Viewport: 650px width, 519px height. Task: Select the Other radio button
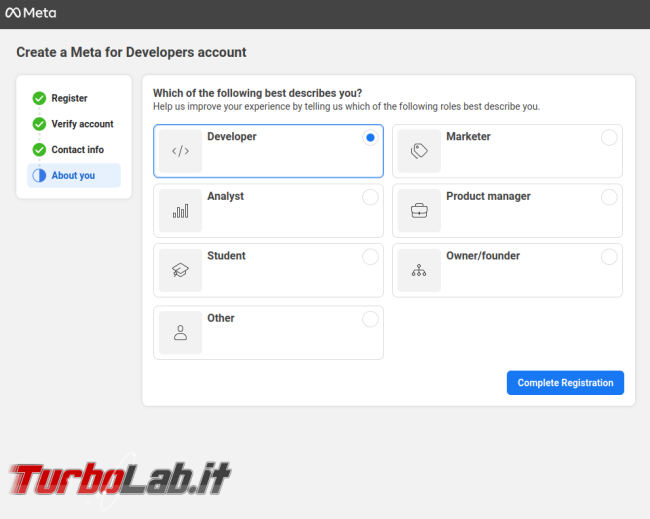[370, 319]
